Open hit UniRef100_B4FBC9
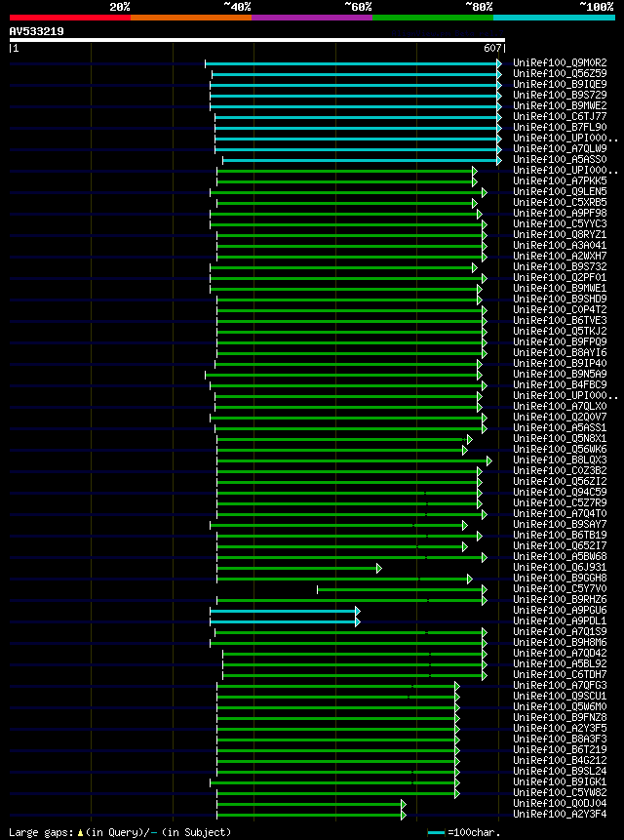 560,384
